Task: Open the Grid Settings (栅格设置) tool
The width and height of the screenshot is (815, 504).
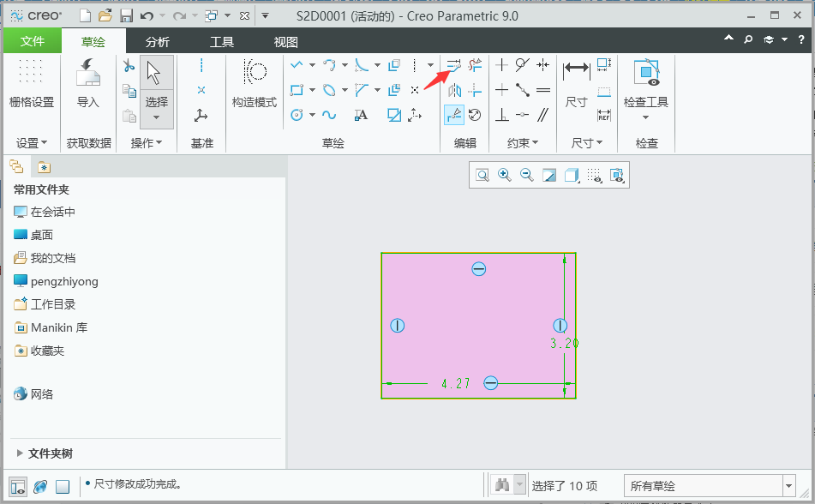Action: [x=31, y=84]
